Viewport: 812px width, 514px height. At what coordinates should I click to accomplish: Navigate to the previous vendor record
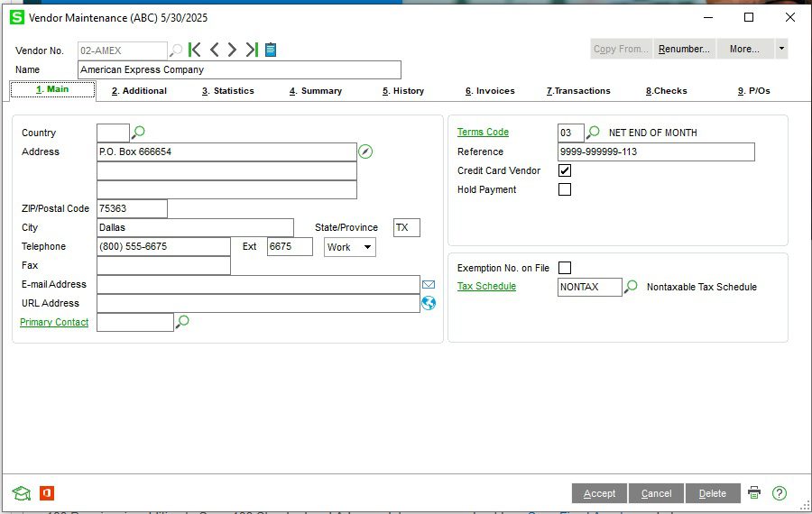(x=214, y=50)
